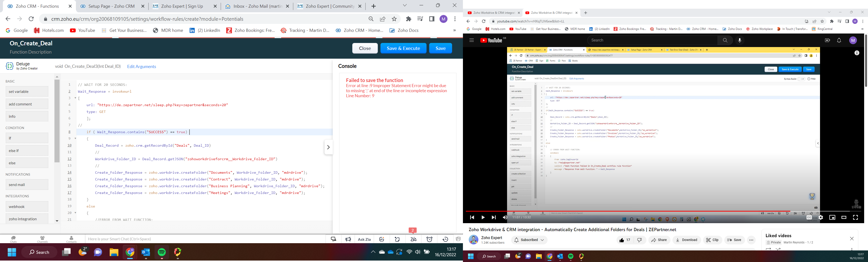The width and height of the screenshot is (868, 262).
Task: Close the Liked videos playlist panel
Action: click(852, 239)
